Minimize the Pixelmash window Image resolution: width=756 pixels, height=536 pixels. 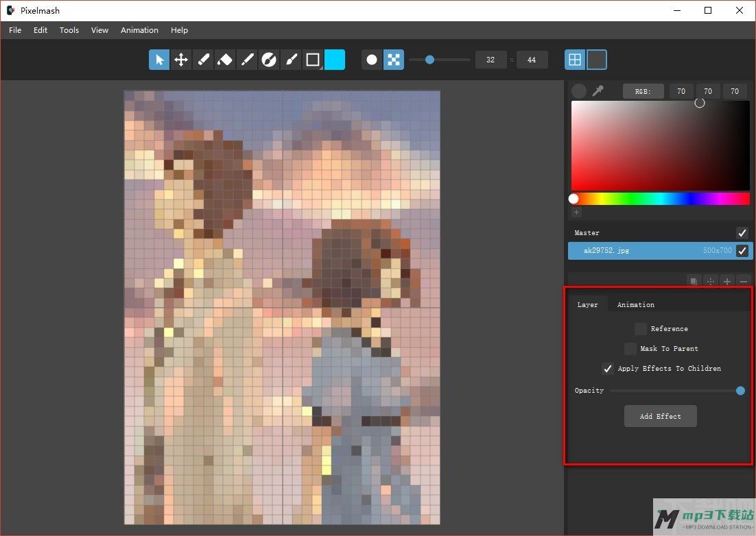click(677, 10)
